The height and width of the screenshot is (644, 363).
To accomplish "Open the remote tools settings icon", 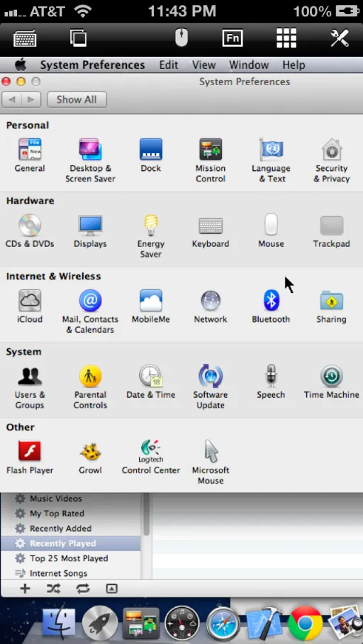I will coord(340,38).
